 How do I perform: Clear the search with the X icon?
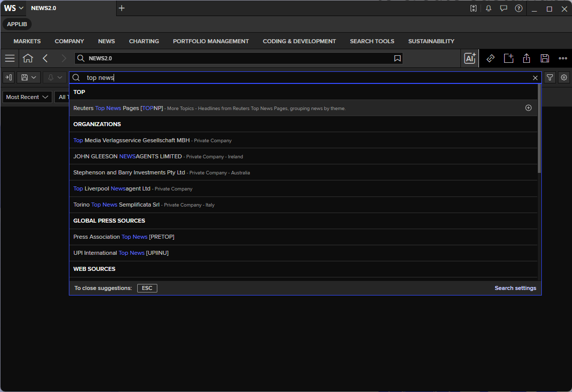535,78
